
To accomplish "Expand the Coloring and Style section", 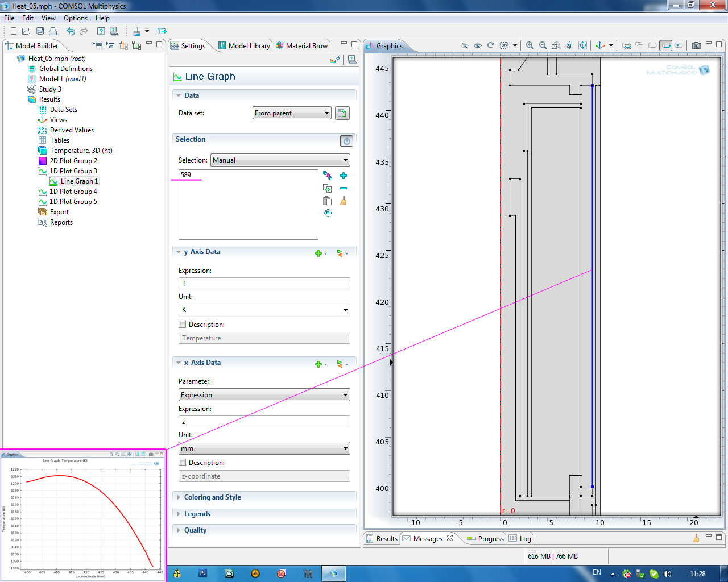I will [212, 497].
